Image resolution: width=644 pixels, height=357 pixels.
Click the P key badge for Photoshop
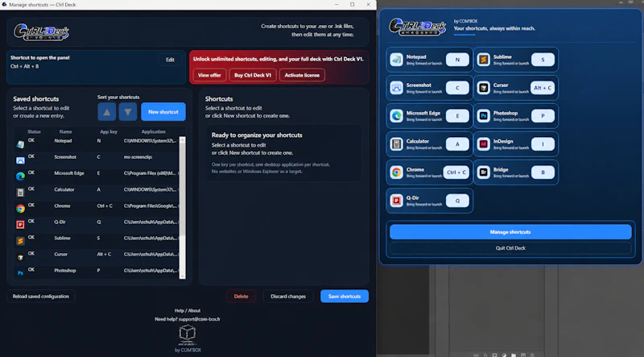pos(543,115)
